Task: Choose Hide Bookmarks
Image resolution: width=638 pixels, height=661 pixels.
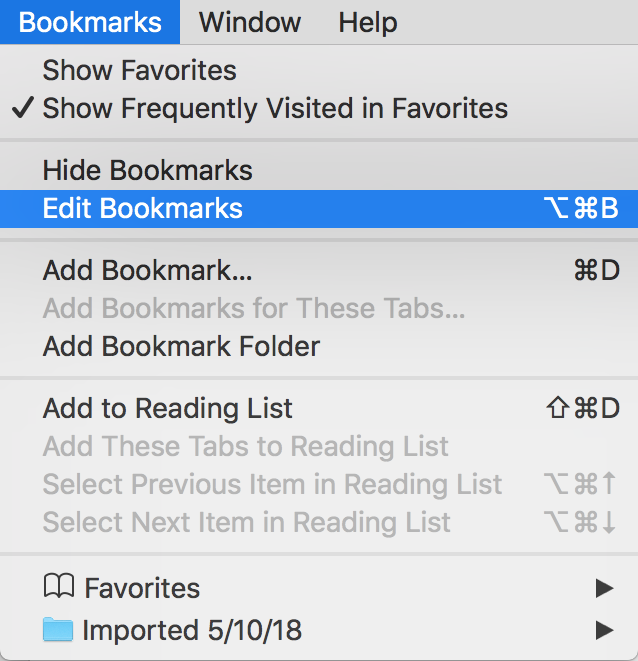Action: tap(147, 170)
